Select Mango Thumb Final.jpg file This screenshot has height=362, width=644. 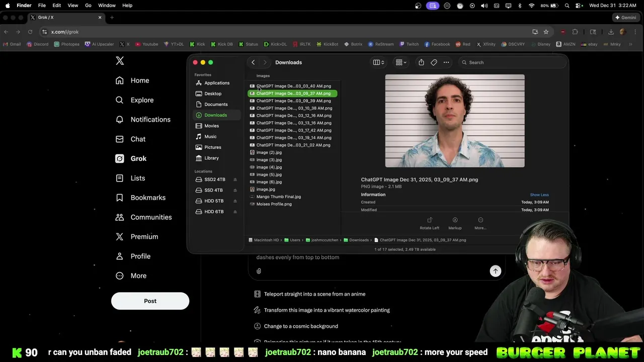click(292, 197)
